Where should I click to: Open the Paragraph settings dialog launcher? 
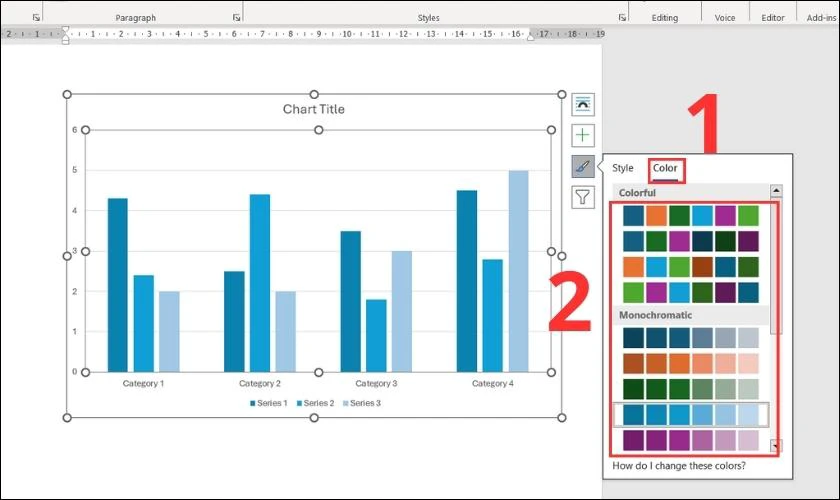pyautogui.click(x=236, y=18)
